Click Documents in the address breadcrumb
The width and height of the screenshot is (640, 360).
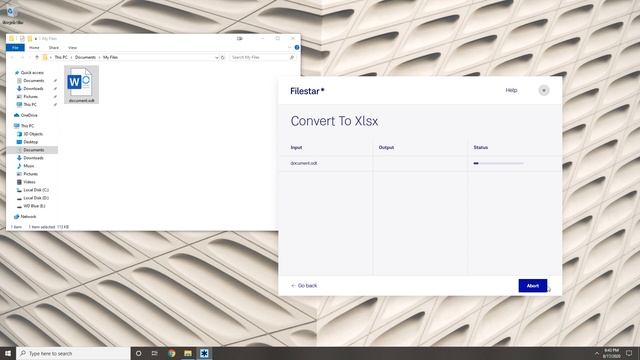pyautogui.click(x=85, y=58)
